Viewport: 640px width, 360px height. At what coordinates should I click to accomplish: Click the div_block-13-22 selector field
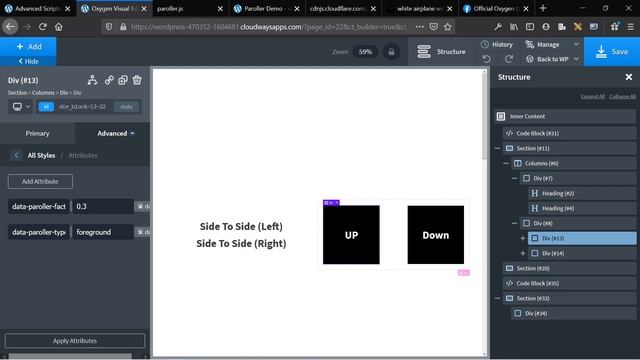coord(83,107)
